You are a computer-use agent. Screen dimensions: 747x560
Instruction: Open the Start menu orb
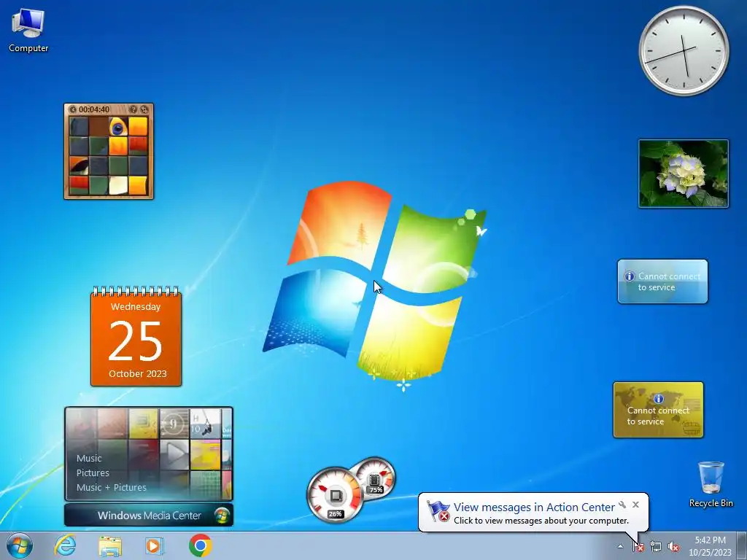click(x=20, y=545)
